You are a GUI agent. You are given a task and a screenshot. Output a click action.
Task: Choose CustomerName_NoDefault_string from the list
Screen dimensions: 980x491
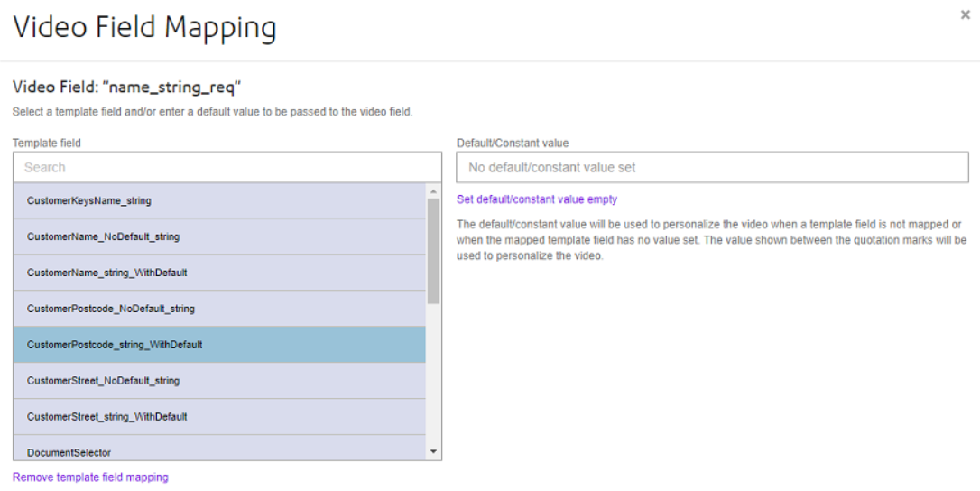click(219, 236)
